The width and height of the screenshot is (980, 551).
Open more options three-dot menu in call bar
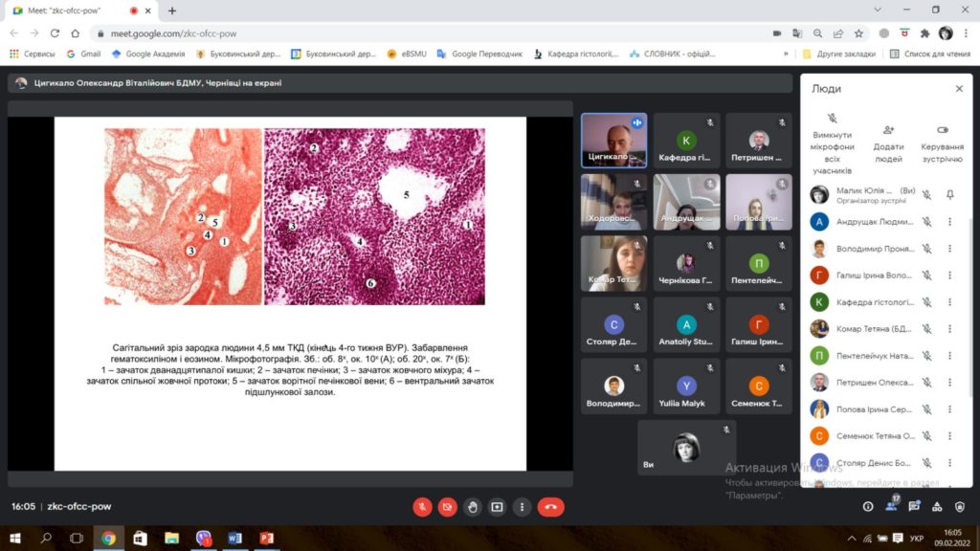(522, 507)
